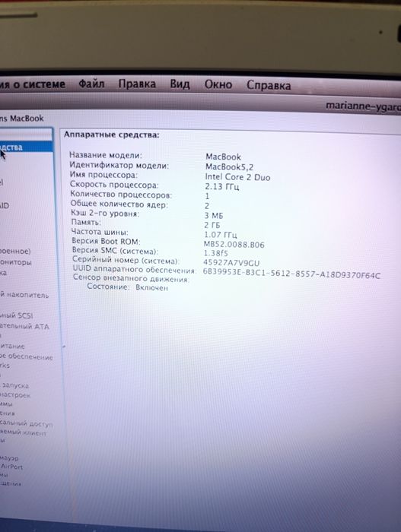Select sidebar item ending in 'роенное)'
This screenshot has width=401, height=532.
click(15, 252)
